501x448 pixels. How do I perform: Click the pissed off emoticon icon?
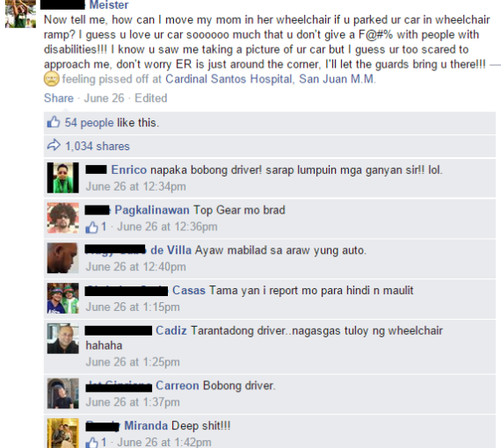coord(52,79)
